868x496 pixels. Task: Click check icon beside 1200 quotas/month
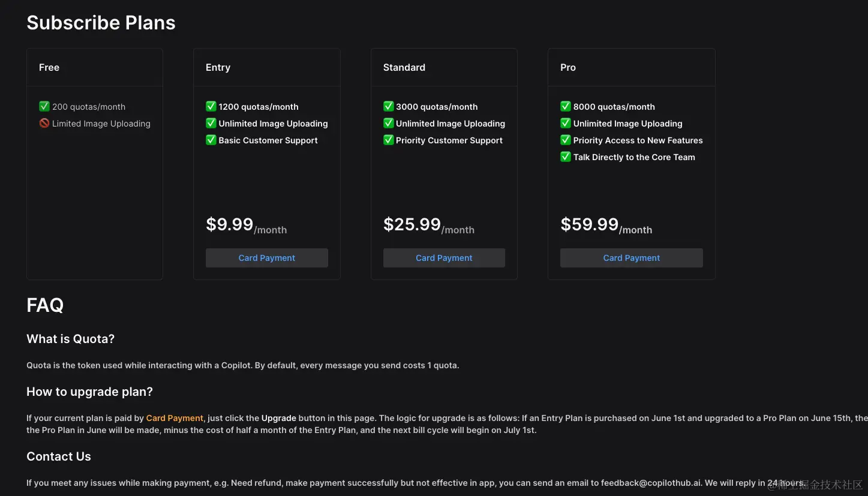(211, 107)
